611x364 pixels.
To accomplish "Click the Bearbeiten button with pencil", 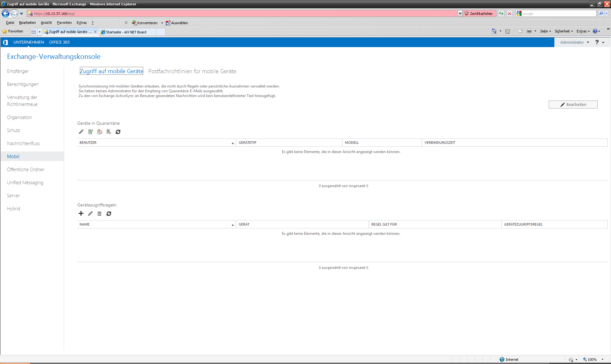I will (x=573, y=104).
